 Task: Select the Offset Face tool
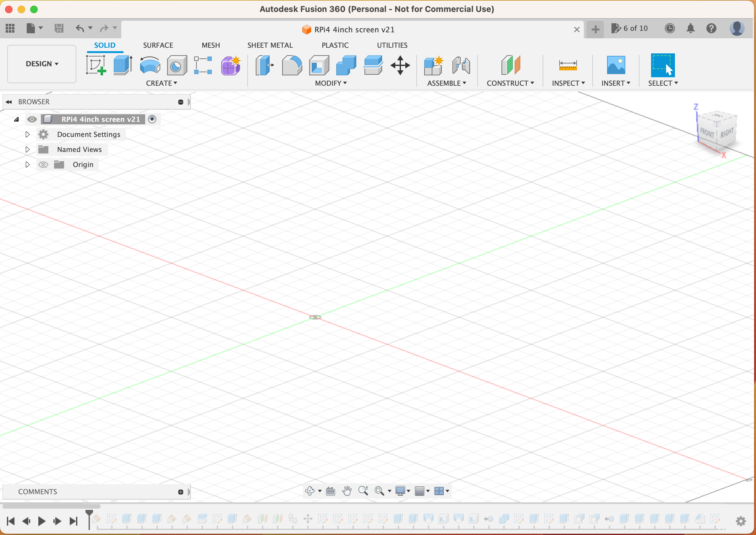pyautogui.click(x=373, y=65)
